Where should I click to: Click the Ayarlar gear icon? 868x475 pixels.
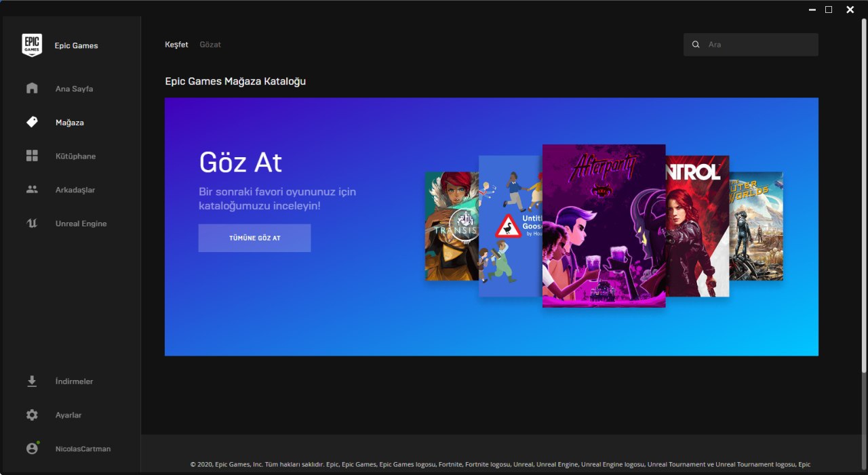click(32, 415)
